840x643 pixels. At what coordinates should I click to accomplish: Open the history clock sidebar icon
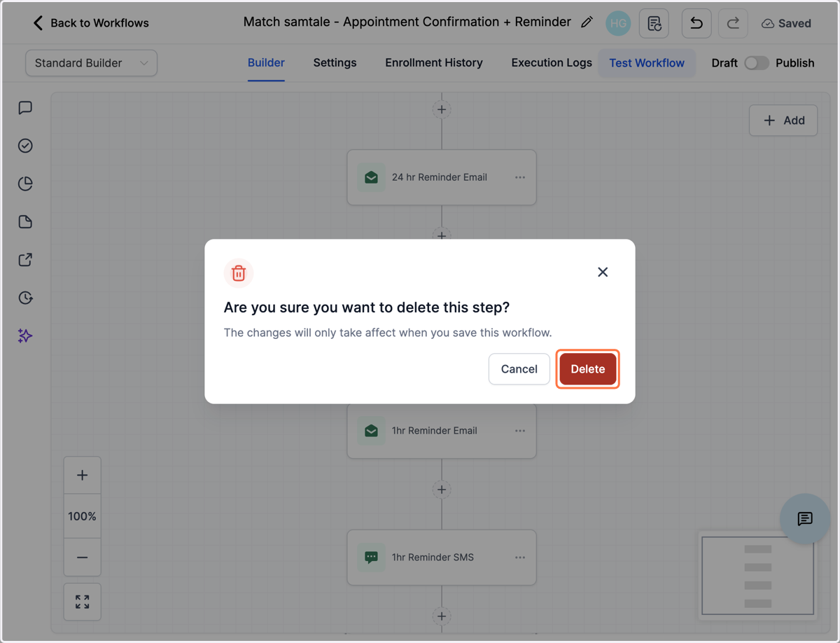[x=25, y=298]
